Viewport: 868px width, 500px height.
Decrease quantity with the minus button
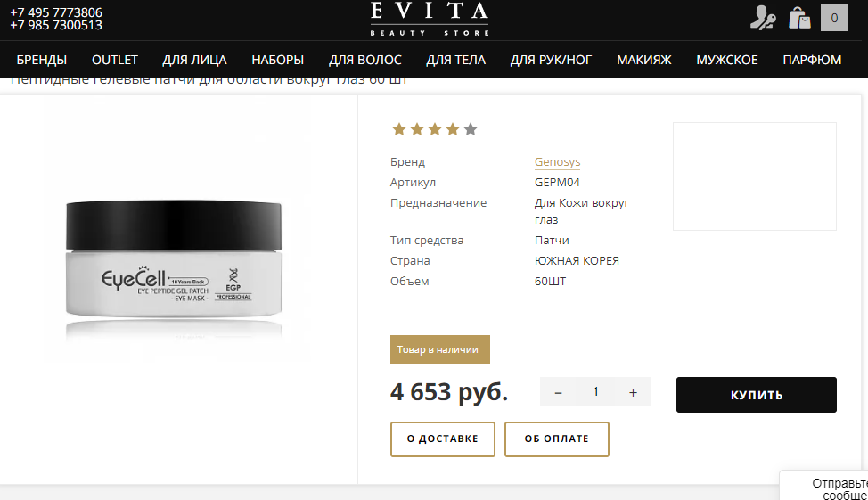558,392
